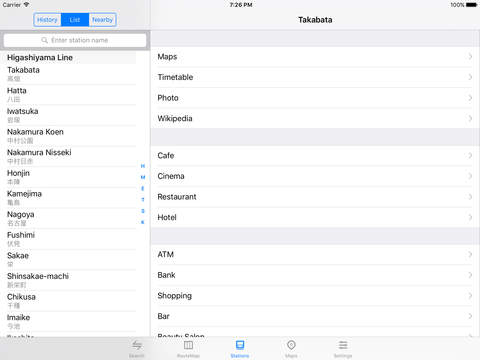Click the Takabata title in header

tap(315, 20)
